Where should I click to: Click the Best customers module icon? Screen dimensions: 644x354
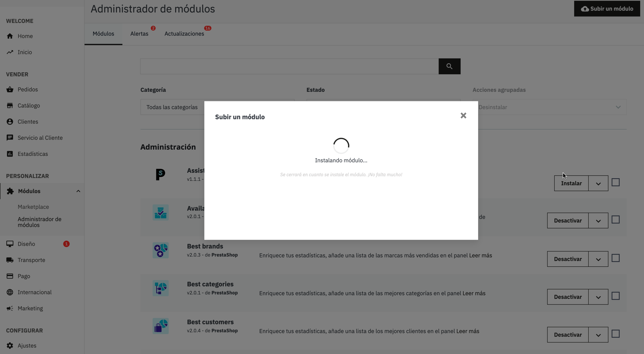(161, 326)
